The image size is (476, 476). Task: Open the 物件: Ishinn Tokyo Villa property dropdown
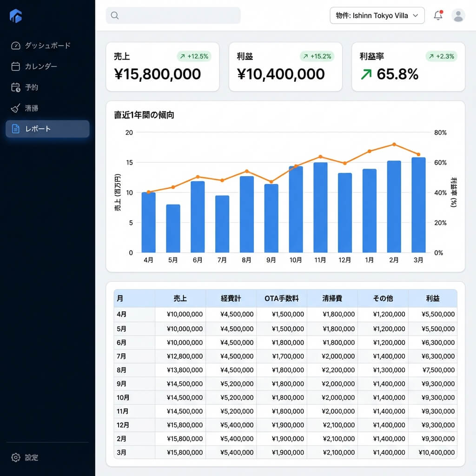click(x=377, y=15)
